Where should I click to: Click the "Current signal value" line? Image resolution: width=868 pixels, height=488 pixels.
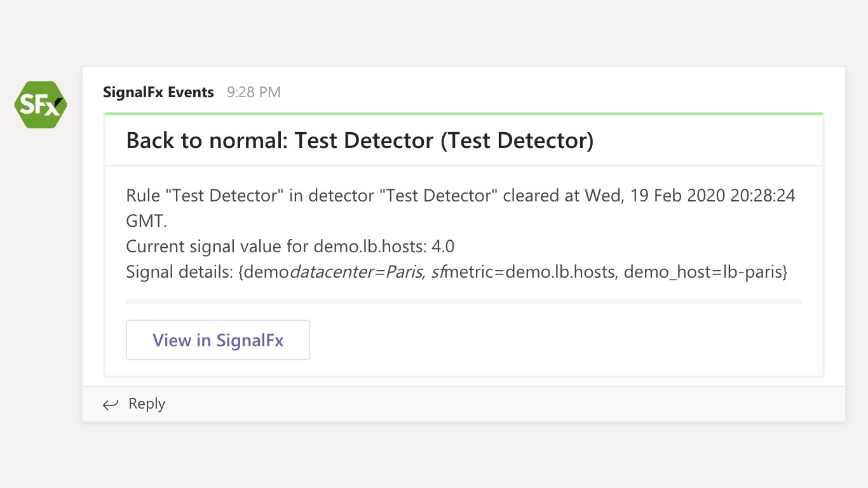[290, 247]
